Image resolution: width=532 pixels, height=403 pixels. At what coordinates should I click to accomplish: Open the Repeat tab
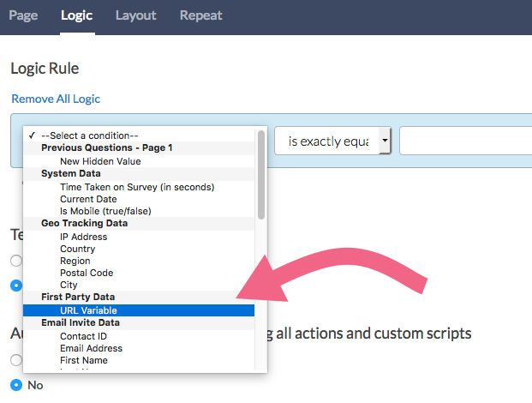coord(201,15)
